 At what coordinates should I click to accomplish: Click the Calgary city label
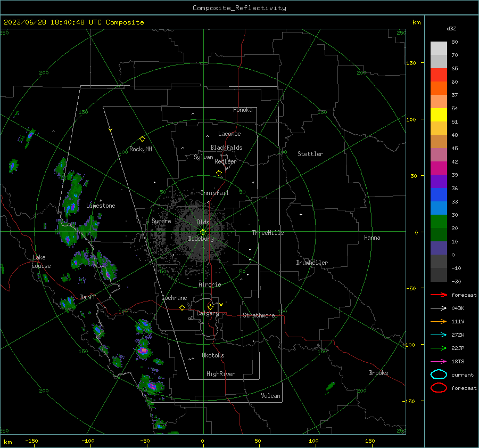(208, 313)
